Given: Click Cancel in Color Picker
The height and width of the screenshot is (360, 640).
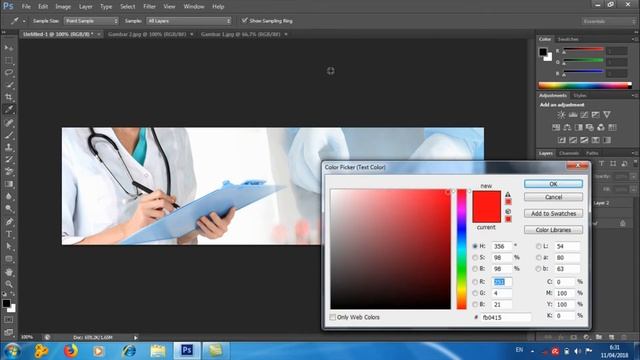Looking at the screenshot, I should (x=553, y=197).
